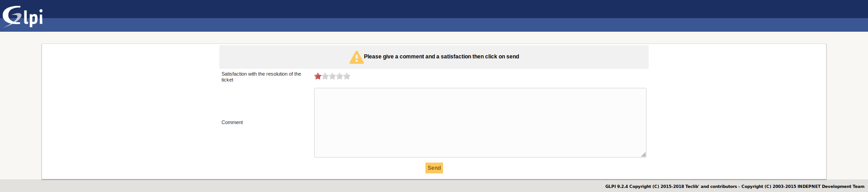Click the INDEPNET Development Team footer text

pos(831,186)
